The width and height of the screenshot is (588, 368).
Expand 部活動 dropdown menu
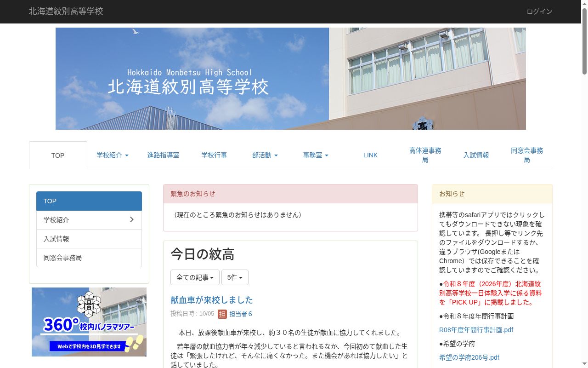coord(265,155)
